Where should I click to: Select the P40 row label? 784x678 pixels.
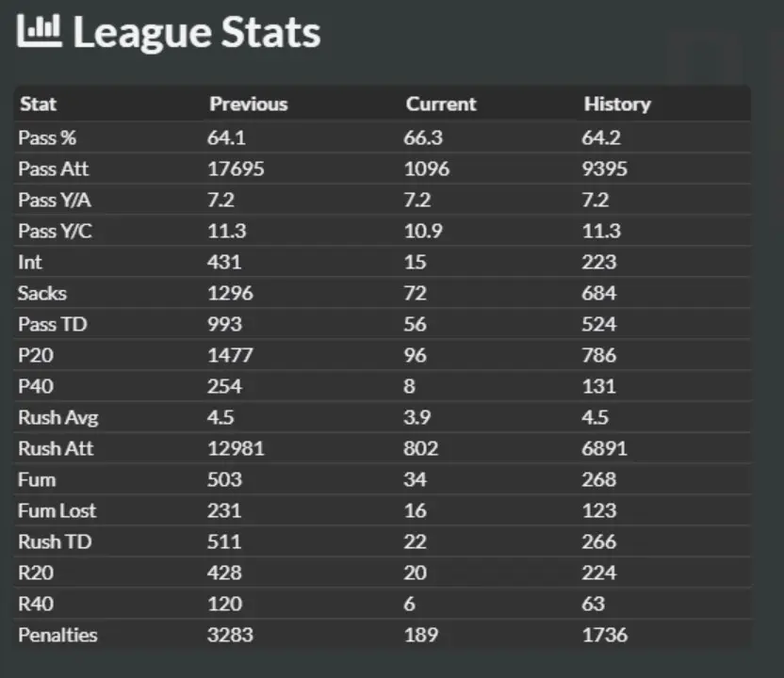36,386
